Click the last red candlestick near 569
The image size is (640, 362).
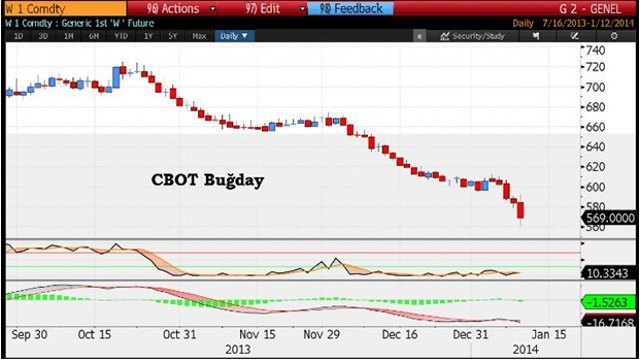tap(520, 211)
